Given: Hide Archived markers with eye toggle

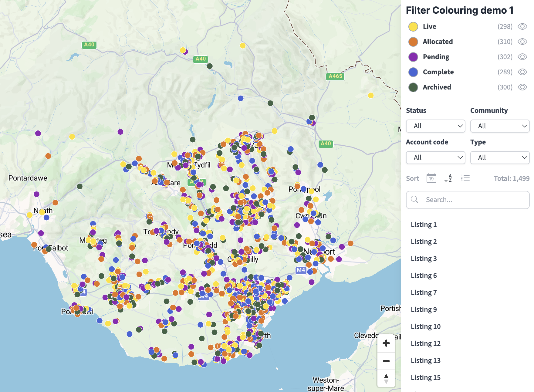Looking at the screenshot, I should [x=522, y=87].
